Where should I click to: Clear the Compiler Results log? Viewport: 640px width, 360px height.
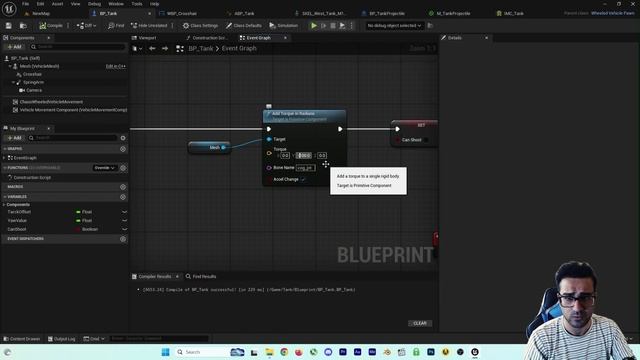click(x=420, y=323)
